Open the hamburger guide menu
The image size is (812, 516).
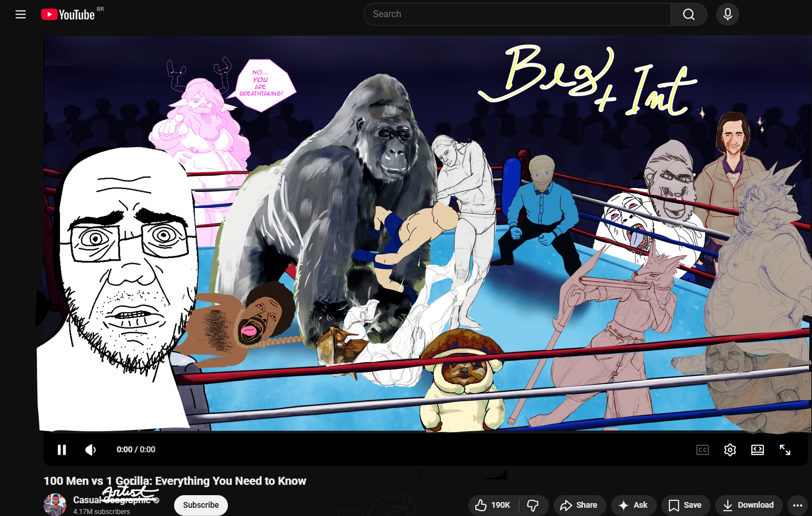21,14
